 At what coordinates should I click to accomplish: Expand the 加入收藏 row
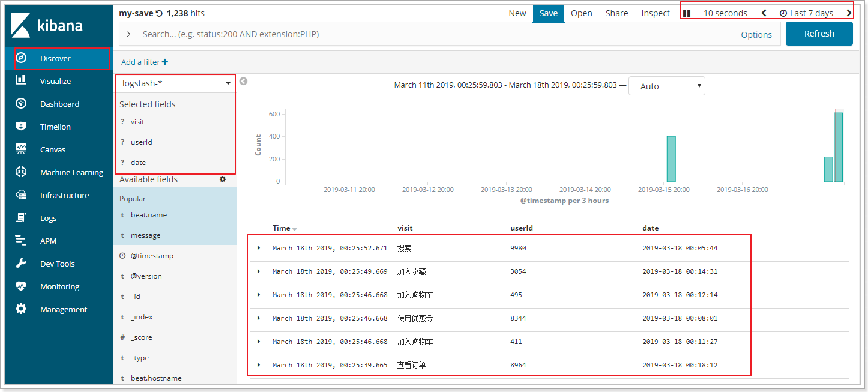[259, 271]
